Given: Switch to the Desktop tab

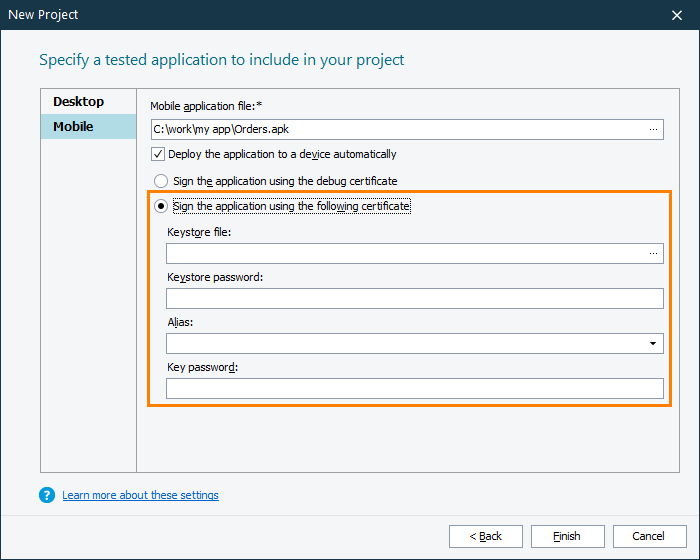Looking at the screenshot, I should (x=79, y=102).
